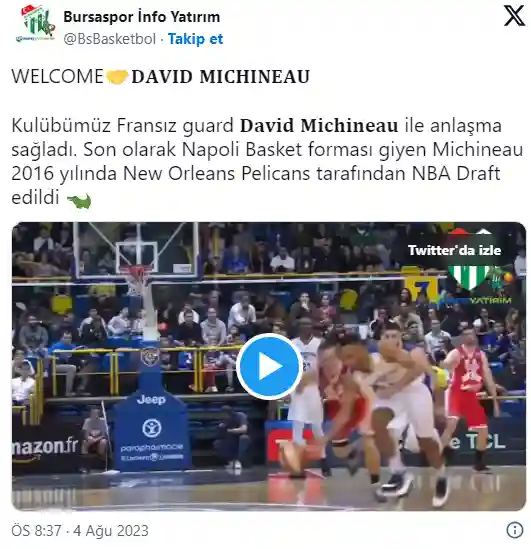Viewport: 531px width, 549px height.
Task: Click the amazon.fr courtside banner
Action: click(45, 447)
